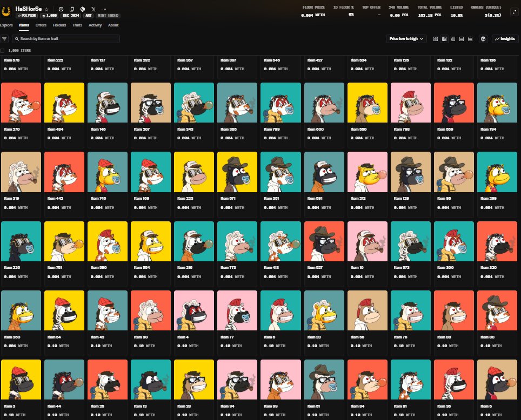Open the Item 95 thumbnail

pos(454,172)
